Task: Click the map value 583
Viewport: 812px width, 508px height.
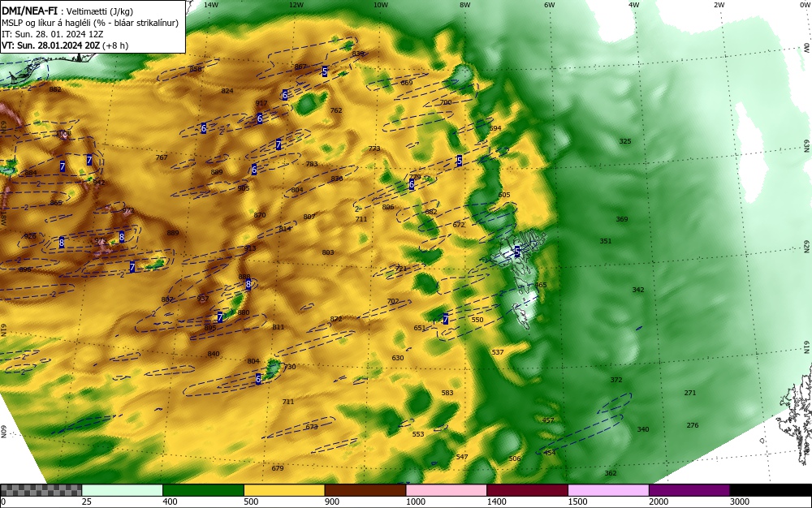Action: coord(447,393)
